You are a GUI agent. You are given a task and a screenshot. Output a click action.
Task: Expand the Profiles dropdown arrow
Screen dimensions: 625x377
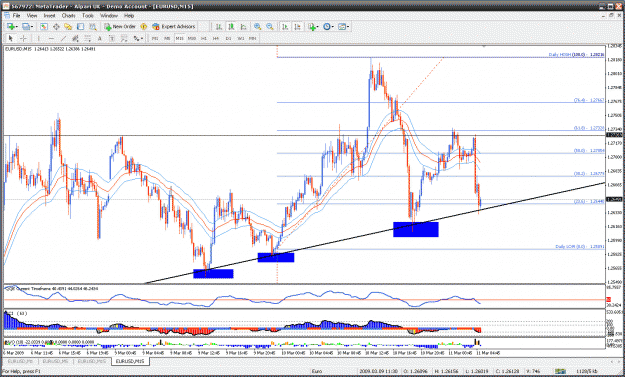click(x=32, y=27)
